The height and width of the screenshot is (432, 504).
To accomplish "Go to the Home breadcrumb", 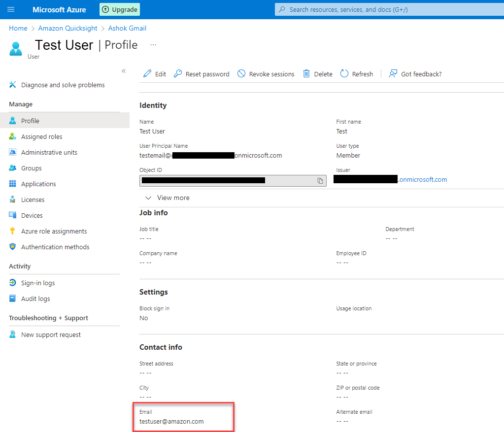I will pyautogui.click(x=18, y=28).
